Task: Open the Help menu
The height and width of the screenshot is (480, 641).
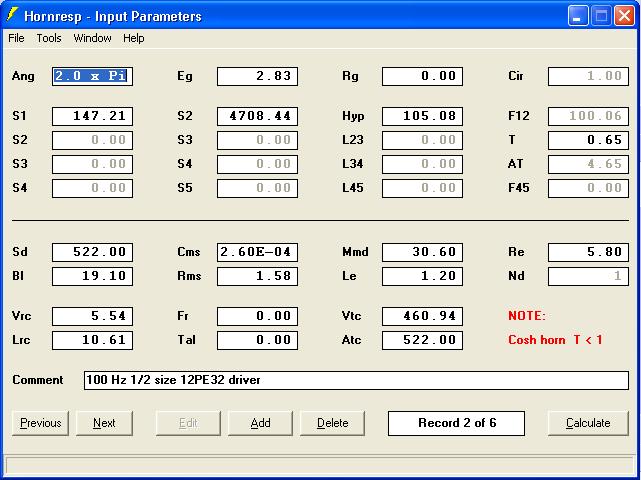Action: pos(134,38)
